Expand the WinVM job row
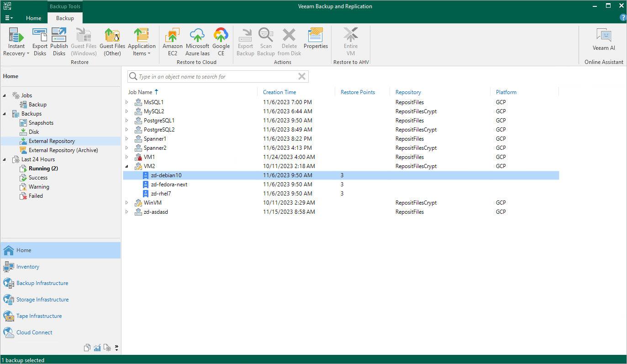 [x=127, y=203]
